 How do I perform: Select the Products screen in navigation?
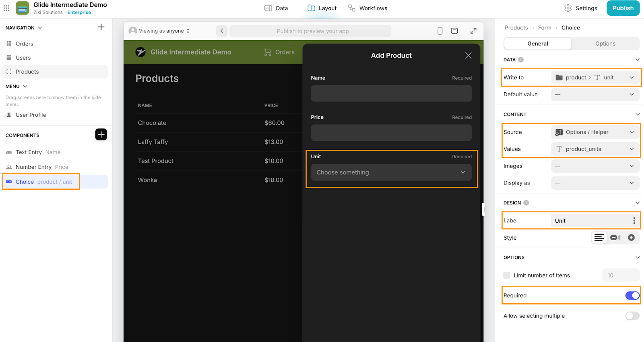pos(55,72)
